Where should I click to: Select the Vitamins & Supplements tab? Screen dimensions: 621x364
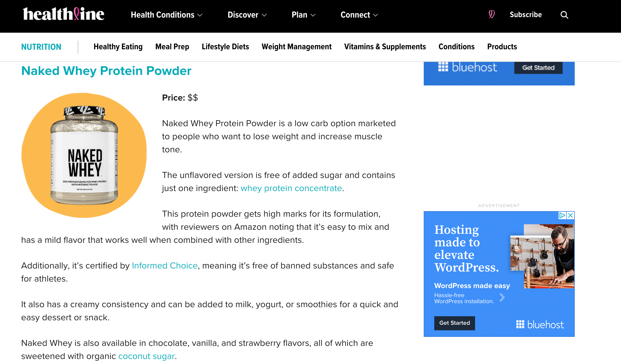coord(385,47)
